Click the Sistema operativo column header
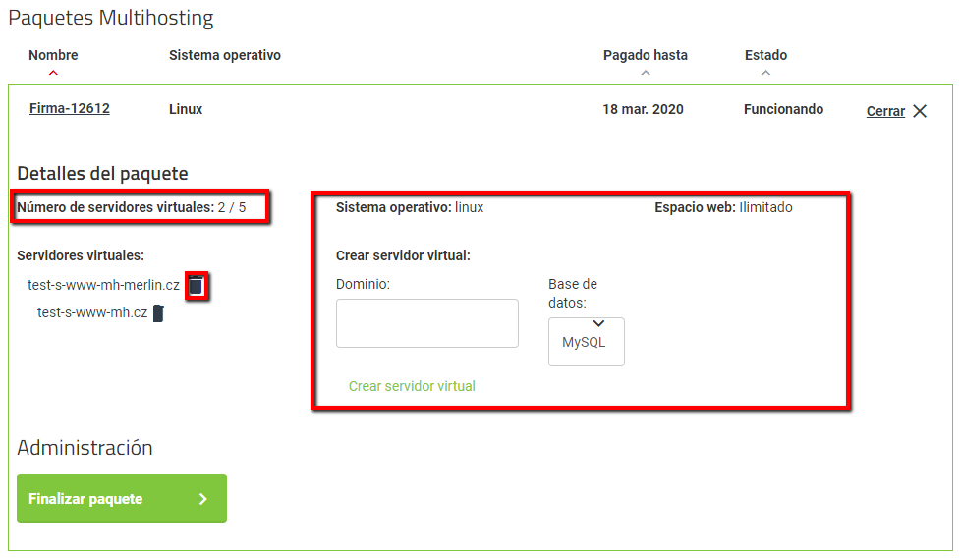The width and height of the screenshot is (960, 560). tap(225, 55)
